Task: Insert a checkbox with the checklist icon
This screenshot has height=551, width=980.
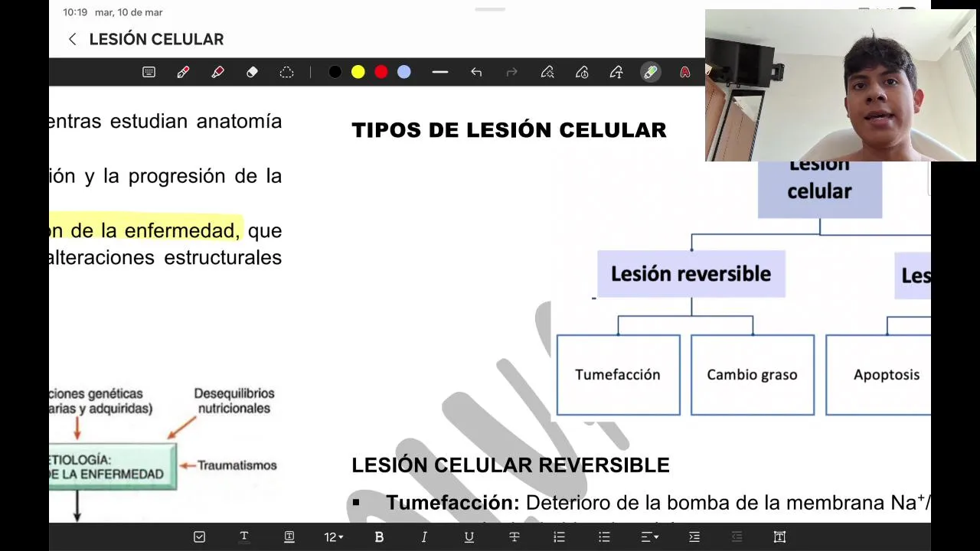Action: [199, 536]
